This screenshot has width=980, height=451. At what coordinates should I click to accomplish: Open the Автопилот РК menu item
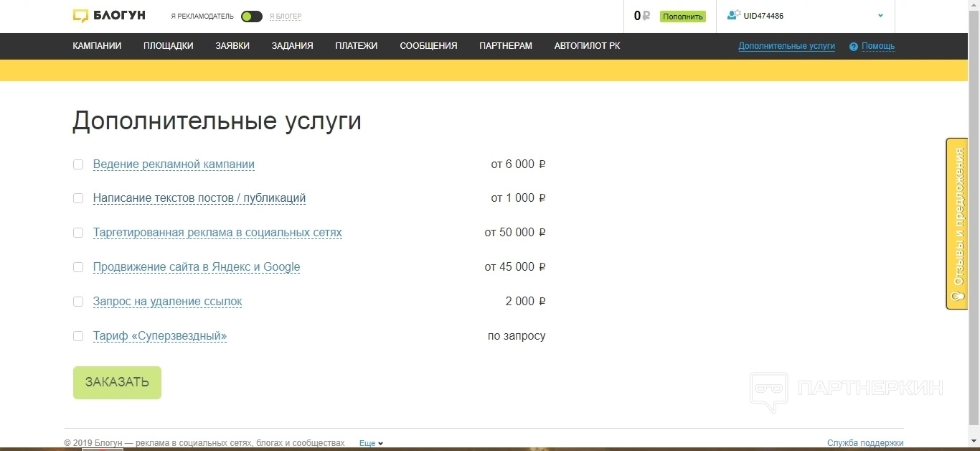587,46
